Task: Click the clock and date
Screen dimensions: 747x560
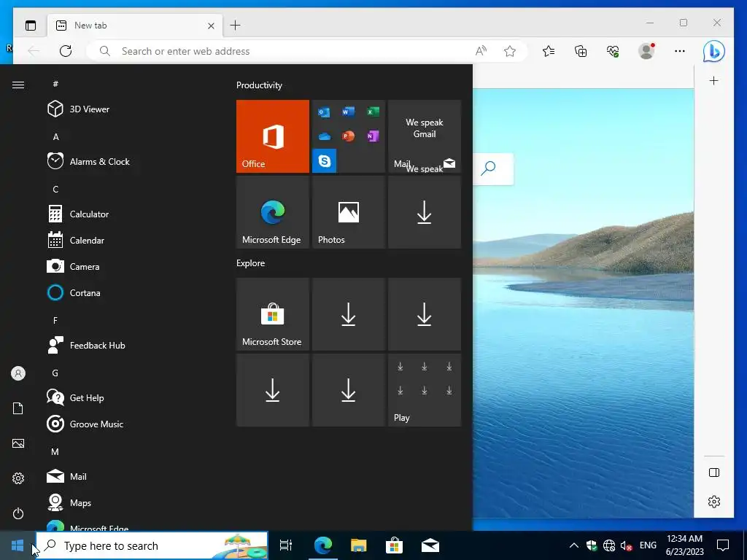Action: (x=684, y=545)
